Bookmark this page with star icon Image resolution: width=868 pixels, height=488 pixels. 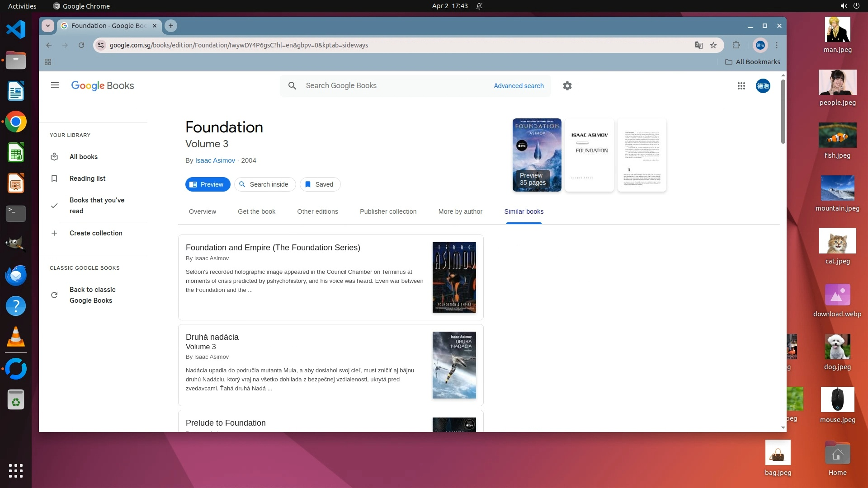click(713, 45)
